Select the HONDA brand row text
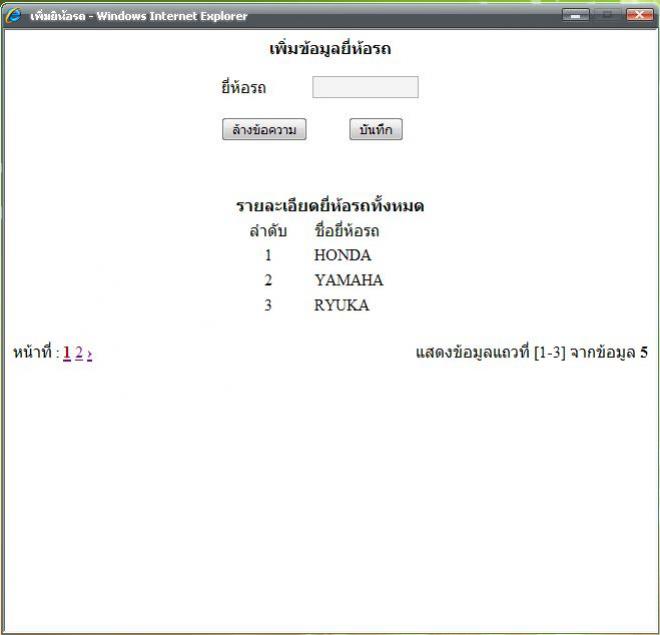 tap(343, 255)
